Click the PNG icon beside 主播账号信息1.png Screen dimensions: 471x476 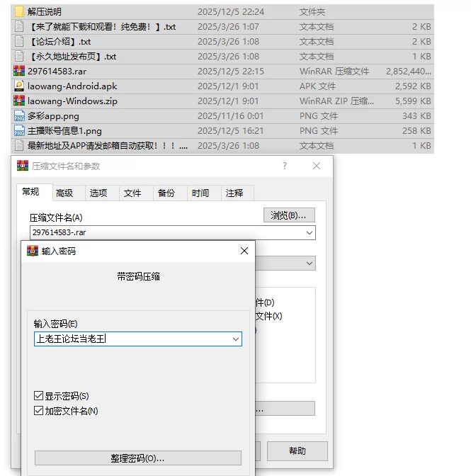click(x=19, y=130)
